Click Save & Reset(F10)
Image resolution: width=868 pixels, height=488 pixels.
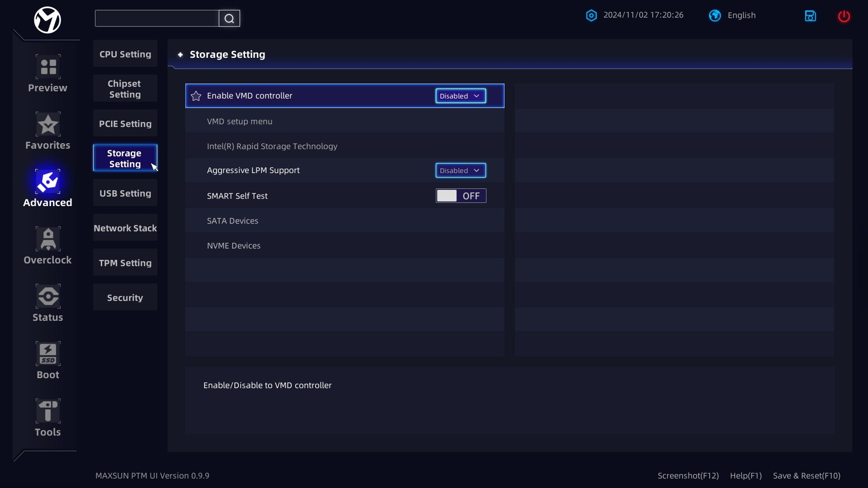pyautogui.click(x=807, y=476)
